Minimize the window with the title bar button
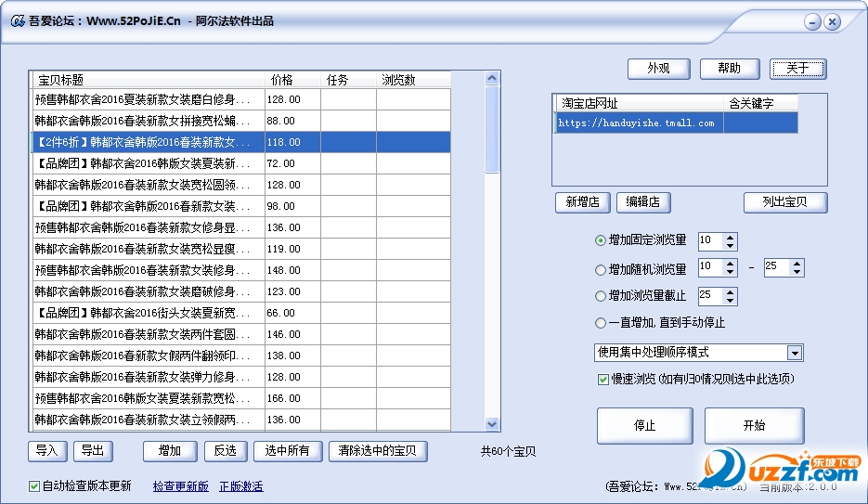 point(812,22)
